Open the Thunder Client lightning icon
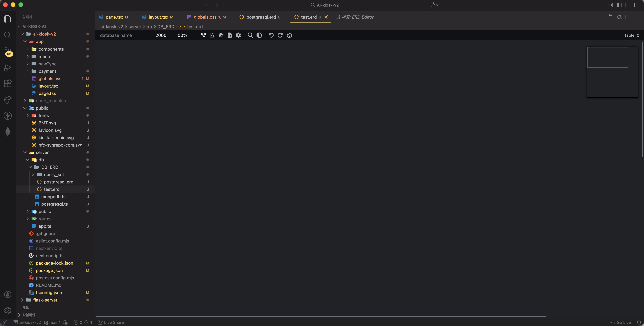 click(x=8, y=116)
